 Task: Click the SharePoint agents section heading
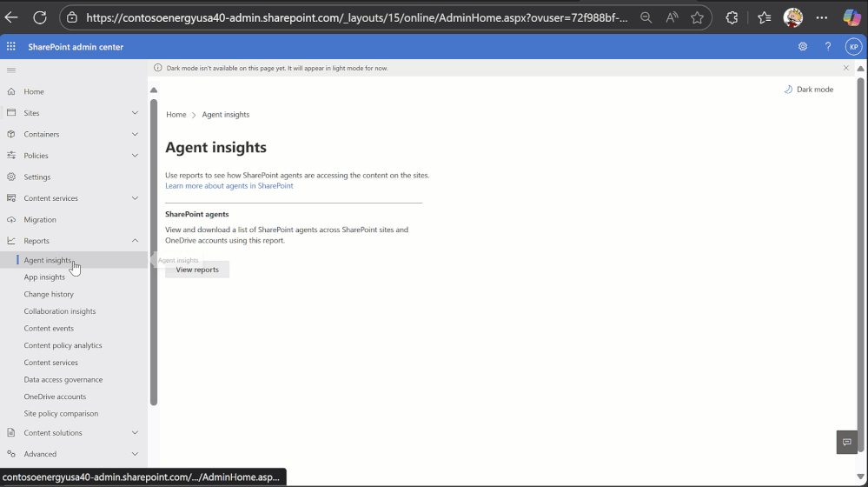click(x=197, y=214)
